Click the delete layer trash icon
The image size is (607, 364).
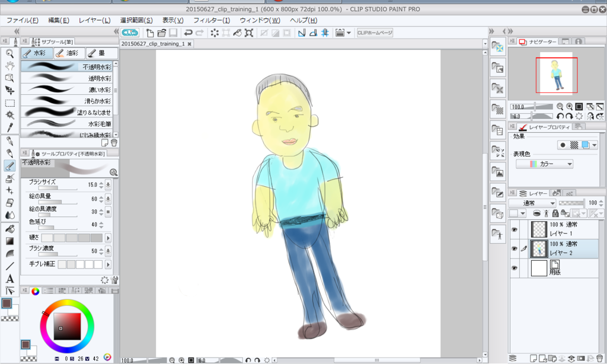coord(600,359)
